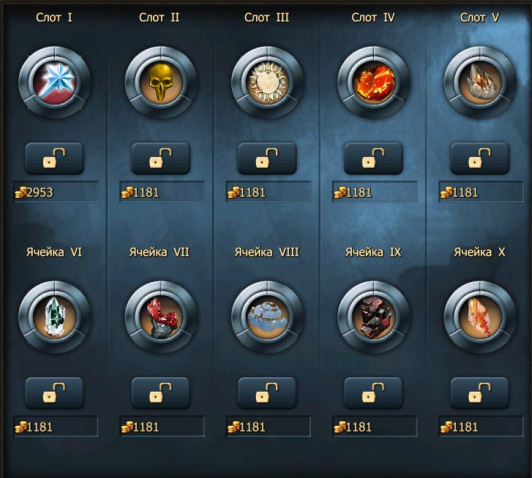Select the golden skull in Слот II

160,83
